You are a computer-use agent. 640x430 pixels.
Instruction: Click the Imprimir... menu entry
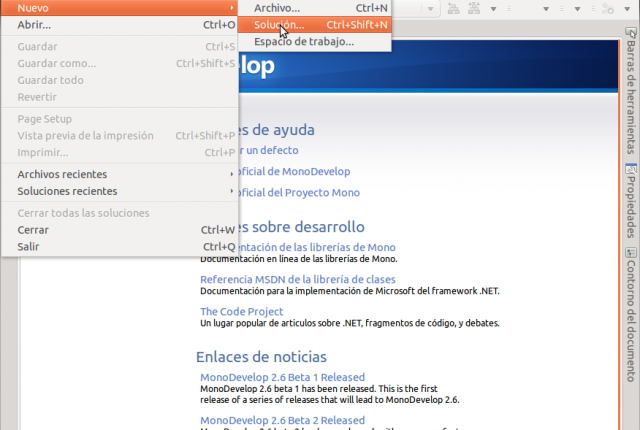point(119,153)
